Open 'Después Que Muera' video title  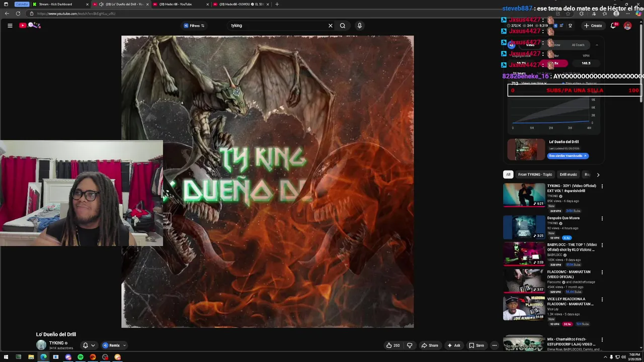point(563,218)
